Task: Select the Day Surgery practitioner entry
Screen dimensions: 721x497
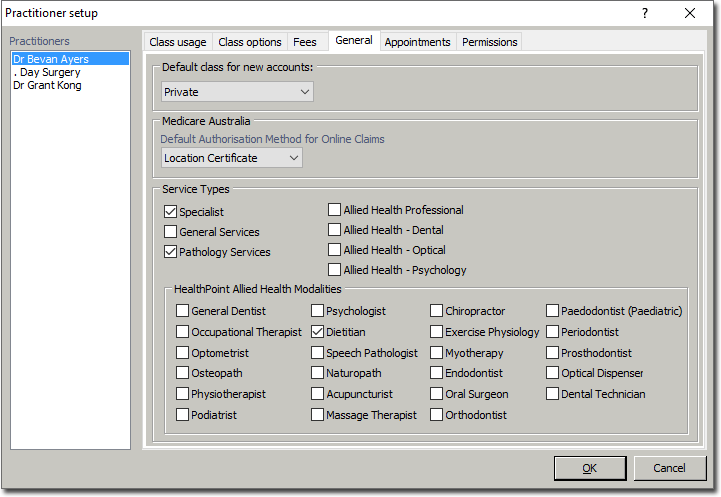Action: 48,73
